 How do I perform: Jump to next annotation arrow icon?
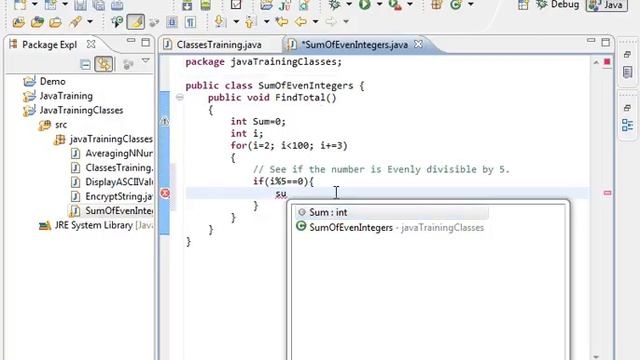(x=220, y=21)
